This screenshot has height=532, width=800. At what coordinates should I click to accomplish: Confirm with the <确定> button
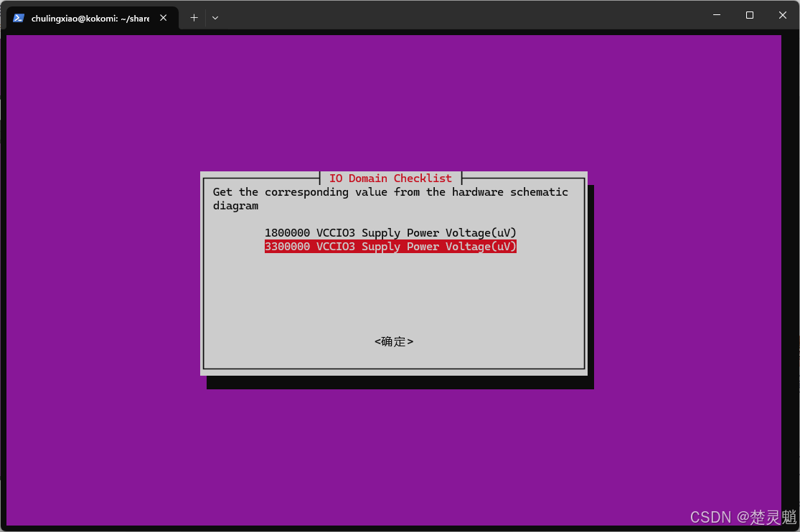pos(394,341)
